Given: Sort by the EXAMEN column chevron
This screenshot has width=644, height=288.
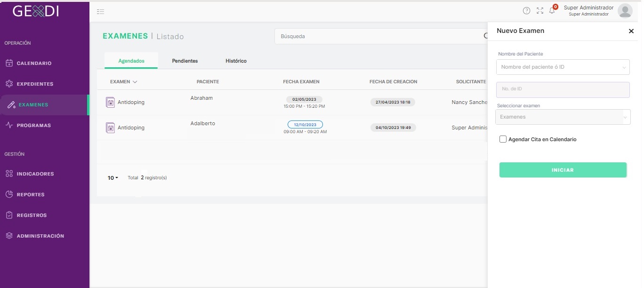Looking at the screenshot, I should point(135,82).
